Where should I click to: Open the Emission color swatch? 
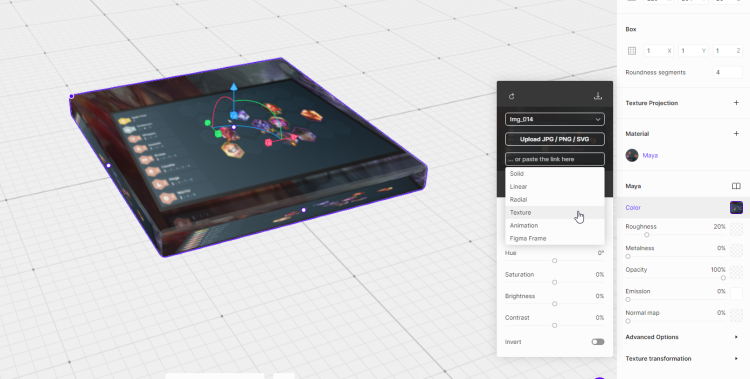pos(736,293)
